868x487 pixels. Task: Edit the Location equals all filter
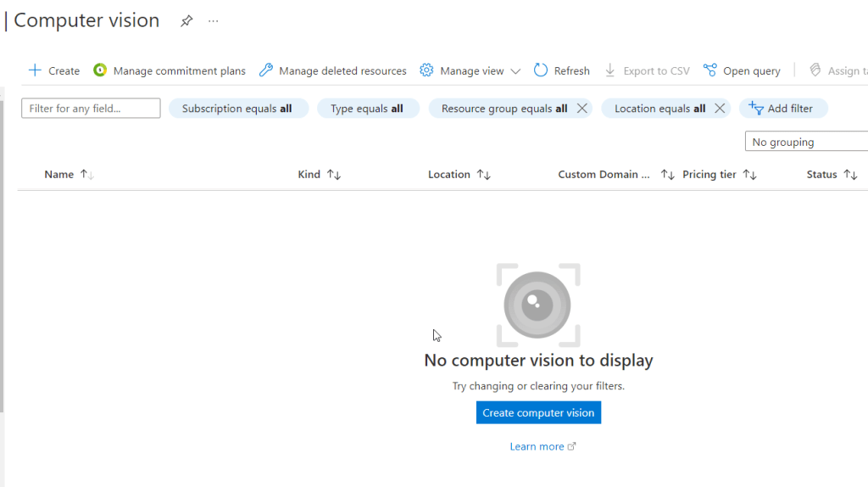659,108
